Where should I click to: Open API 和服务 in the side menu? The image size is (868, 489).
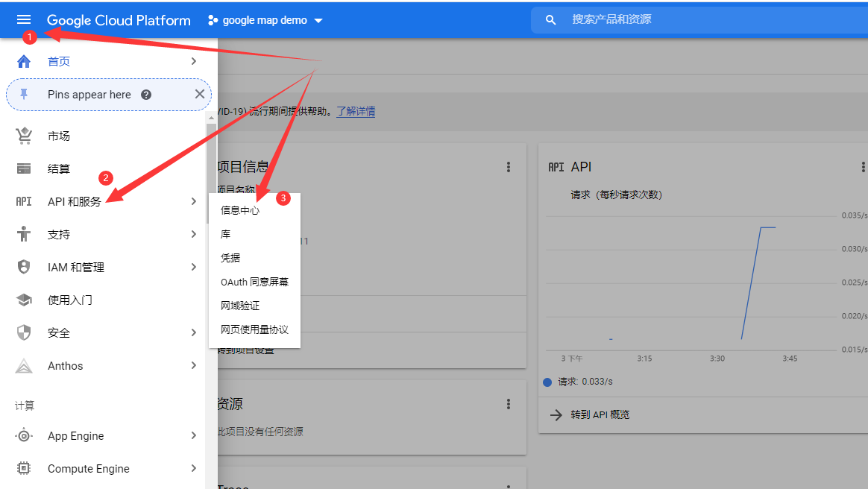coord(74,201)
